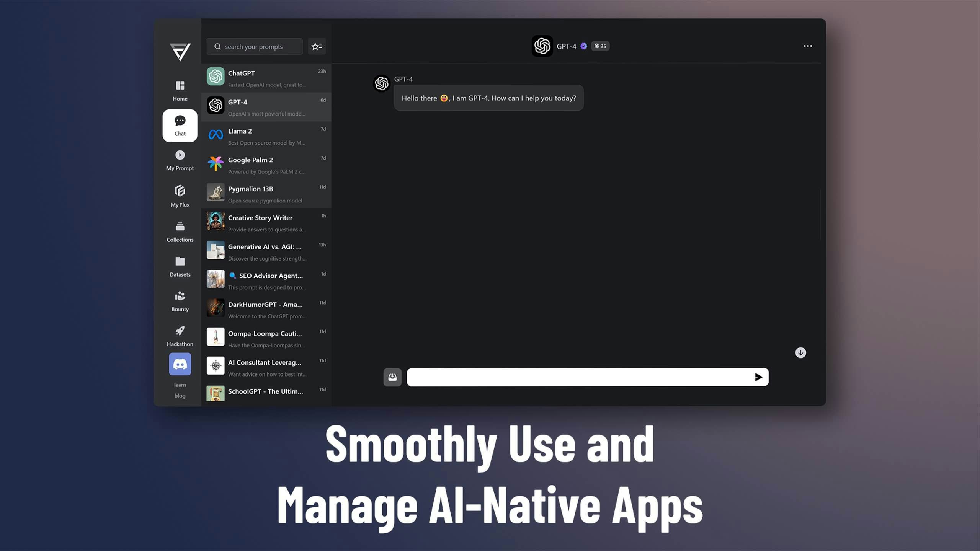This screenshot has height=551, width=980.
Task: Open Datasets in the sidebar
Action: tap(180, 267)
